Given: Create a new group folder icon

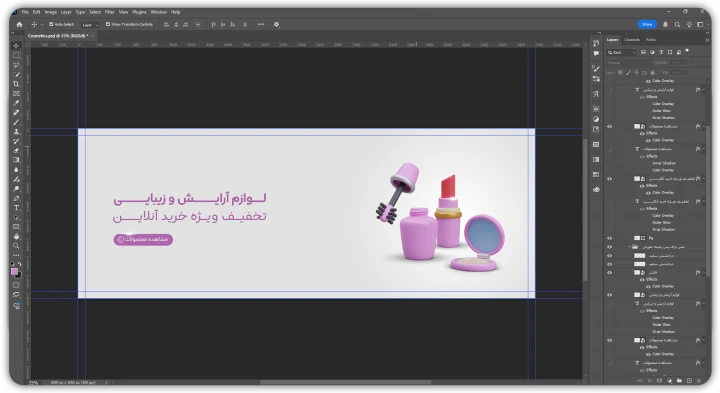Looking at the screenshot, I should pyautogui.click(x=679, y=381).
